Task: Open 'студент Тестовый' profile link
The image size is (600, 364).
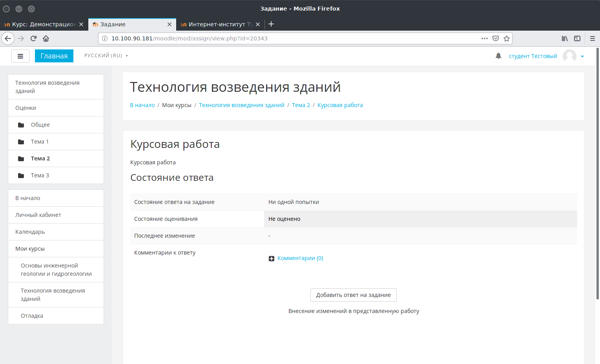Action: (x=533, y=56)
